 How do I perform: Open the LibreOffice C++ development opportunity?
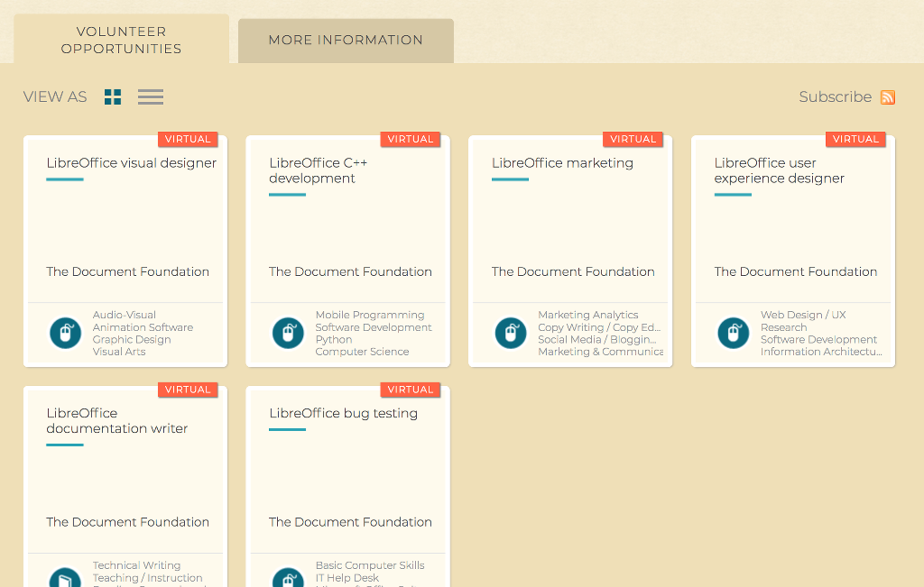[x=319, y=170]
